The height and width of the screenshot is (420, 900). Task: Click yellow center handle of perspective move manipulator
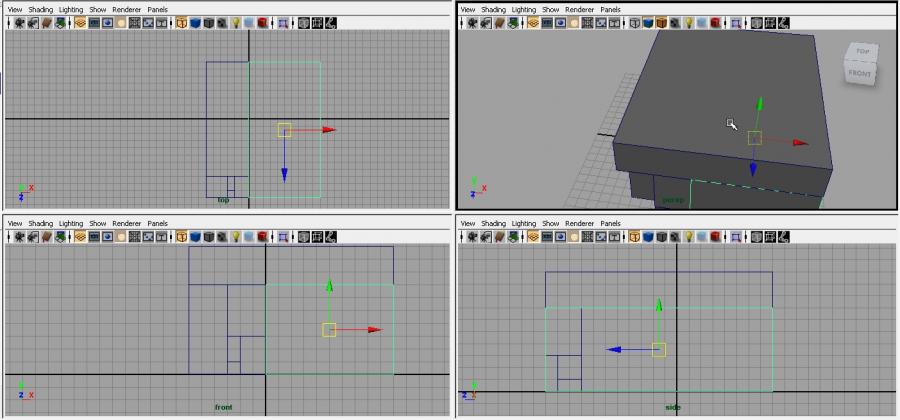[x=754, y=138]
